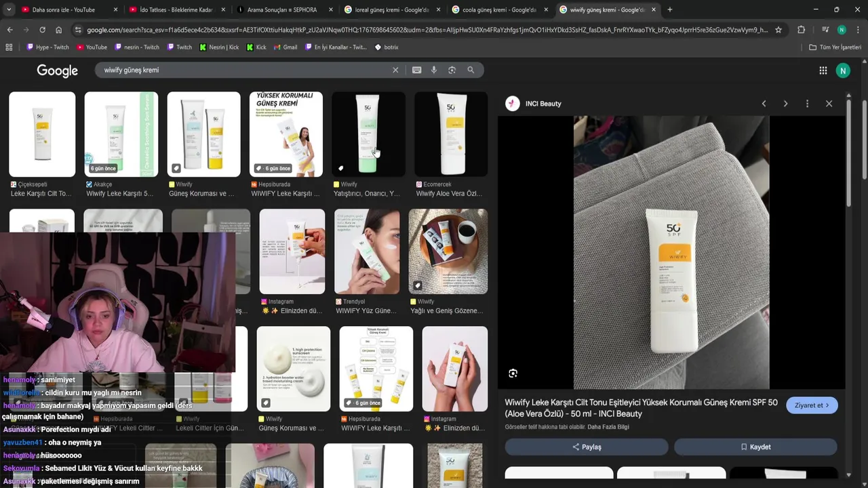The height and width of the screenshot is (488, 868).
Task: Click the Paylaş share button
Action: (x=587, y=447)
